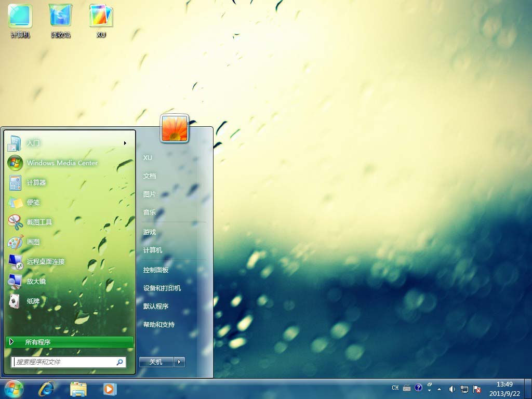Click the volume speaker tray icon
This screenshot has height=399, width=532.
coord(452,389)
